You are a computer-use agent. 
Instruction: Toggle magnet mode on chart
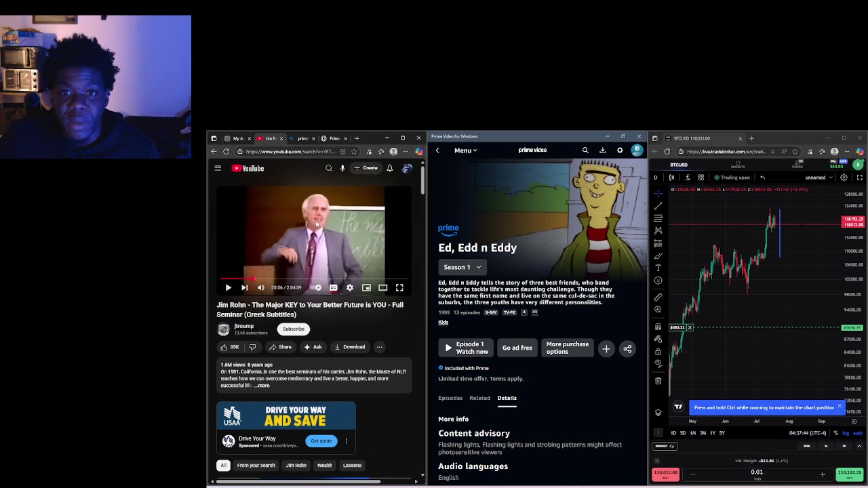tap(658, 327)
